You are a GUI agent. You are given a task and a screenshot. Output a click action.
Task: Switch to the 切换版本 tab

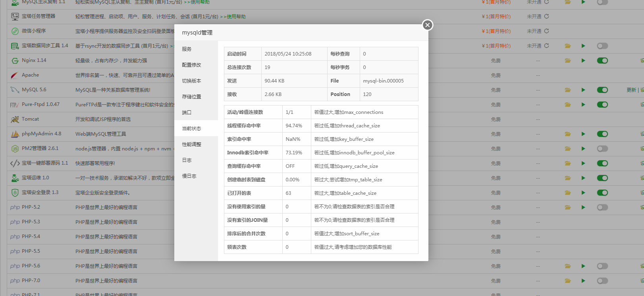pos(196,81)
